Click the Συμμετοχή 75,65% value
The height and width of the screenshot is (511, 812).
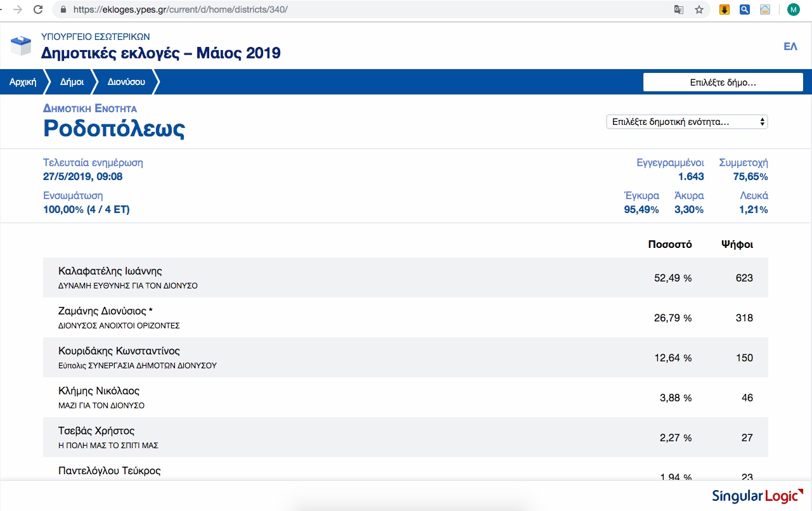click(x=751, y=177)
